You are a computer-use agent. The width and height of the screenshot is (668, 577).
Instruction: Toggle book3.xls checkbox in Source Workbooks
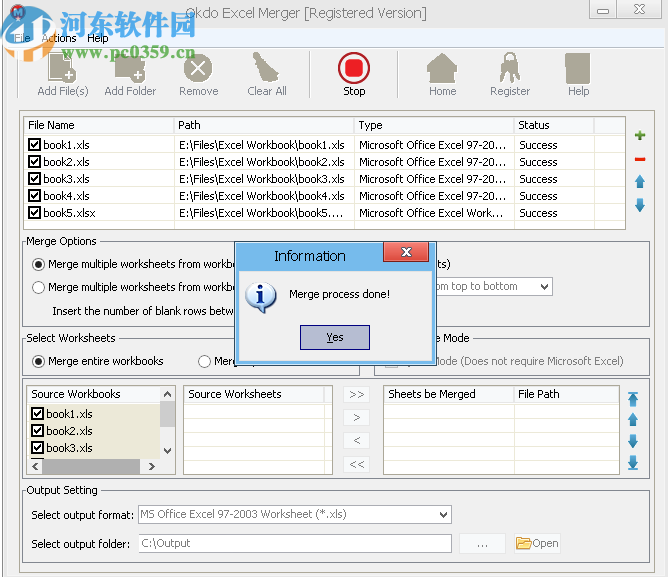click(x=37, y=447)
